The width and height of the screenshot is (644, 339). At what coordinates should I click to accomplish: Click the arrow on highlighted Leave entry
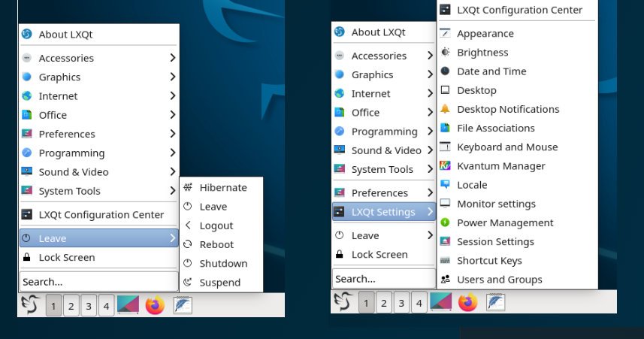pyautogui.click(x=172, y=238)
